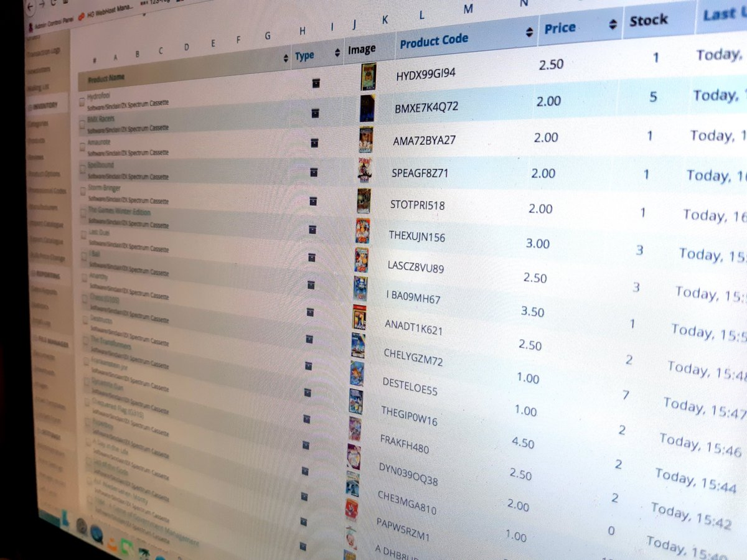This screenshot has height=560, width=747.
Task: Open cover thumbnail for SPEAGF8Z71
Action: click(x=365, y=170)
